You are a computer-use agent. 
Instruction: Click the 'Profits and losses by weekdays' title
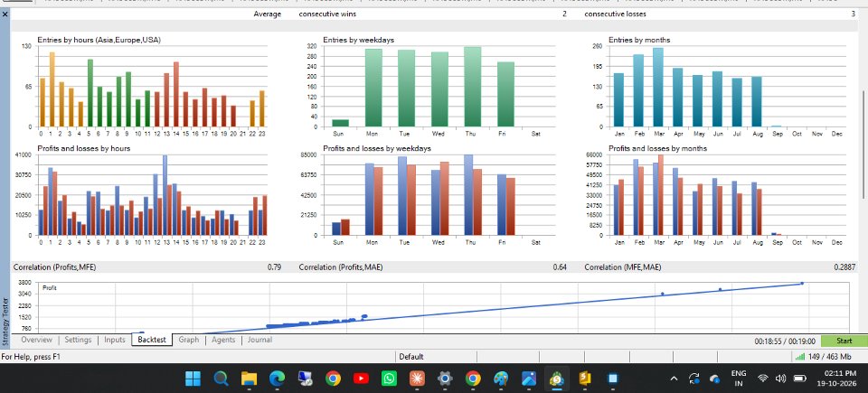377,148
